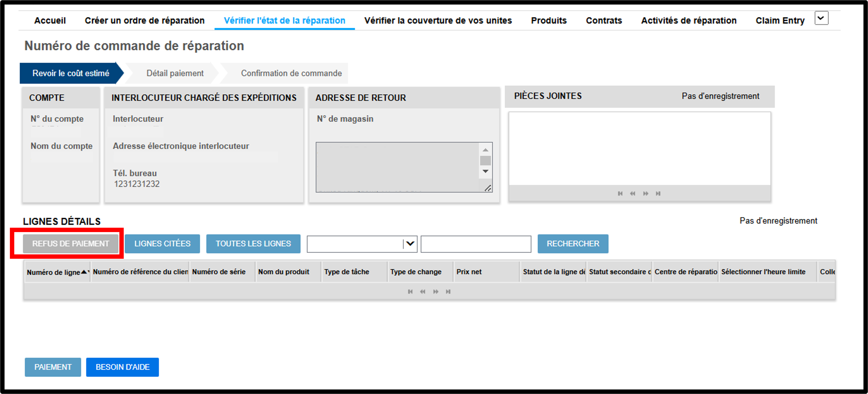
Task: Go to next page in Lignes détails pager
Action: click(x=436, y=292)
